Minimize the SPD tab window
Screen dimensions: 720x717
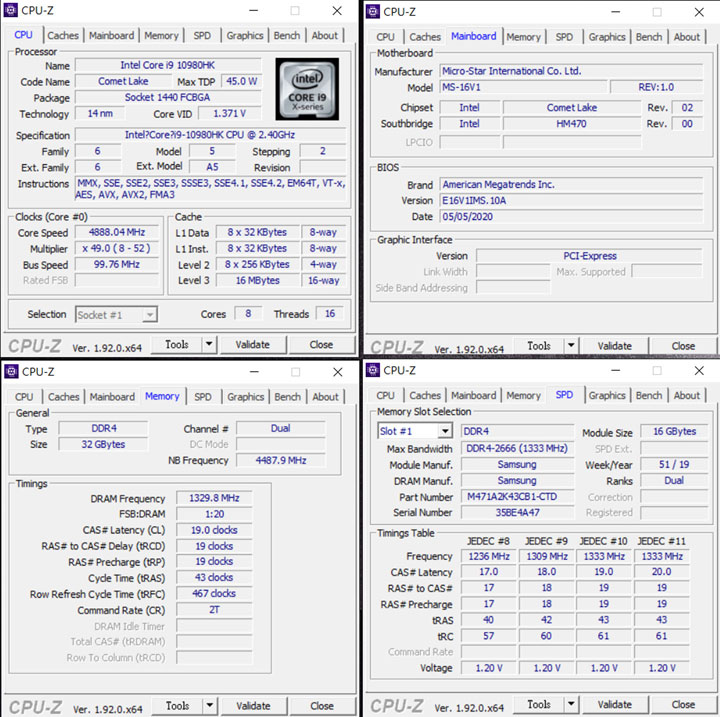point(615,370)
